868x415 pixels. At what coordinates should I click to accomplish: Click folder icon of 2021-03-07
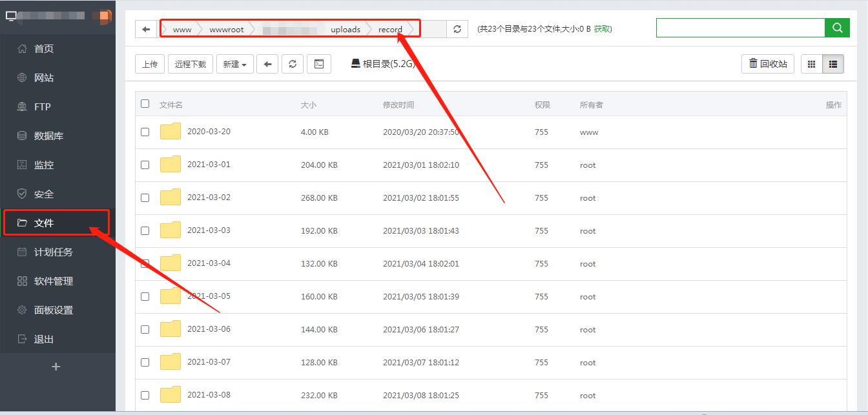point(170,362)
